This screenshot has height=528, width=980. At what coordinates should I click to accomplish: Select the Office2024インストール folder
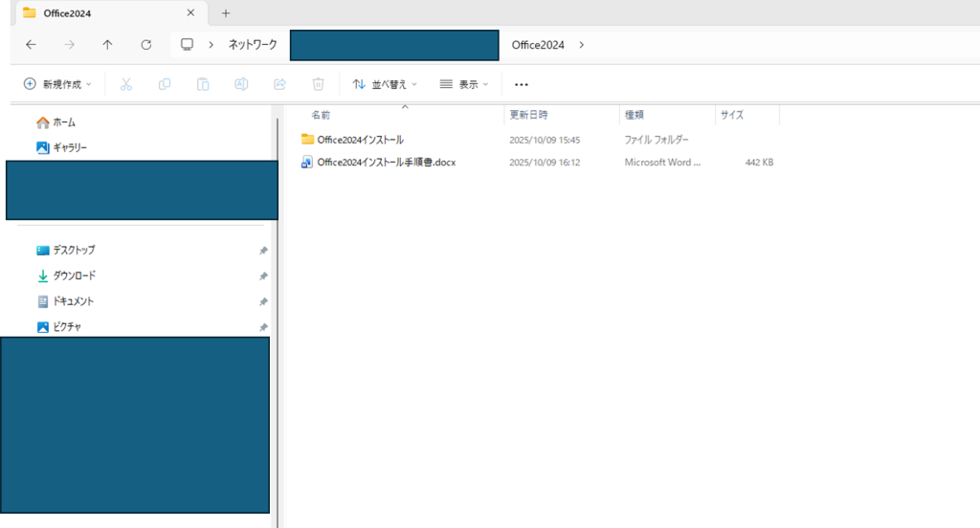tap(360, 140)
